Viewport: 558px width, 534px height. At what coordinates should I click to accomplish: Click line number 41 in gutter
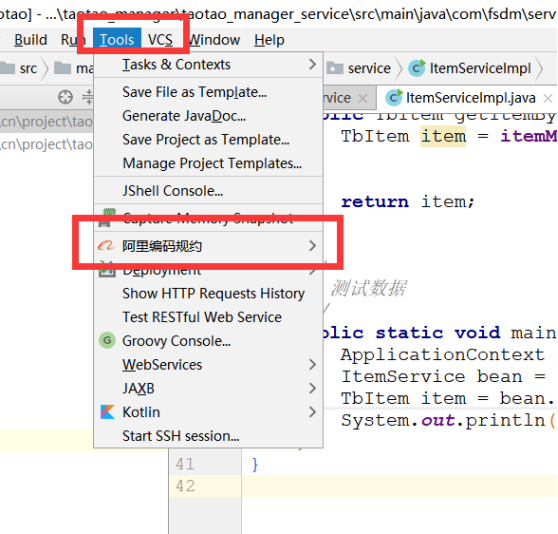pos(185,464)
